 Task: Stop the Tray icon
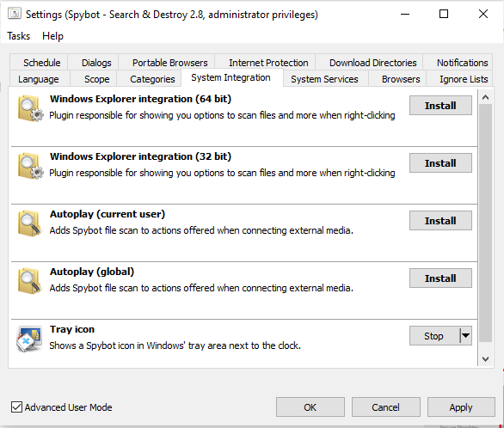pos(433,336)
